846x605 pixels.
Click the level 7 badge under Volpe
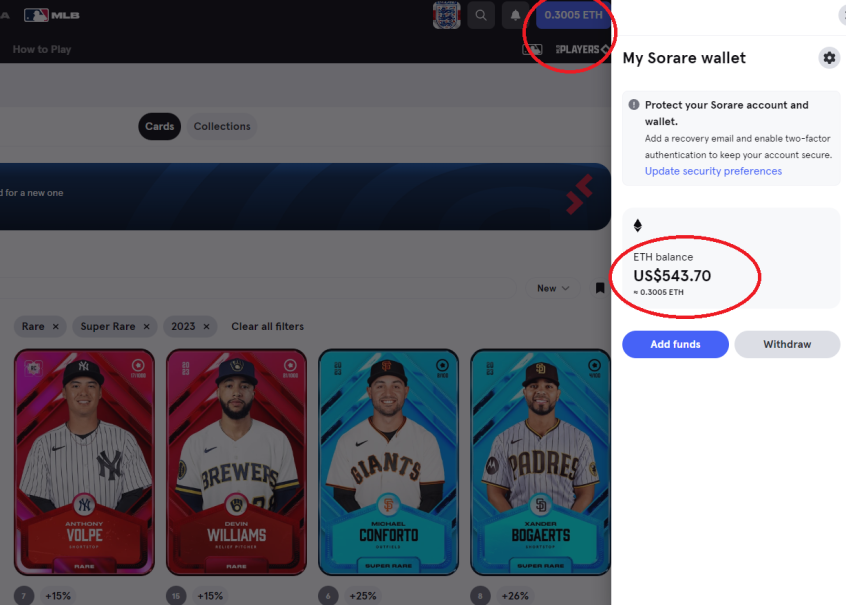coord(24,596)
